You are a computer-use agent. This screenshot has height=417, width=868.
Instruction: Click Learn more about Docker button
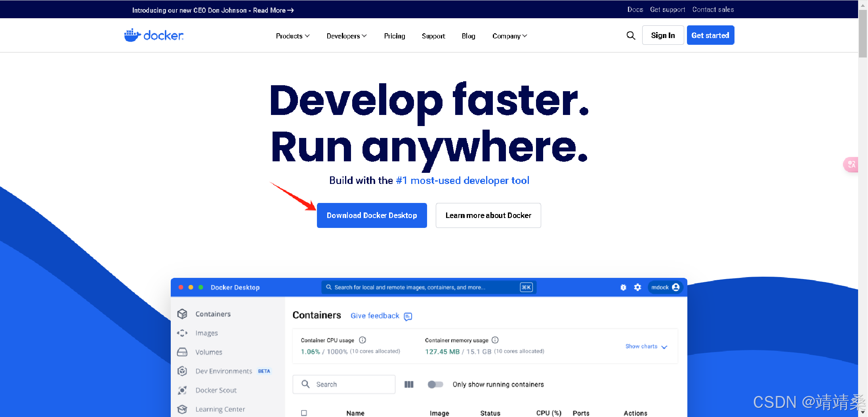click(x=488, y=215)
